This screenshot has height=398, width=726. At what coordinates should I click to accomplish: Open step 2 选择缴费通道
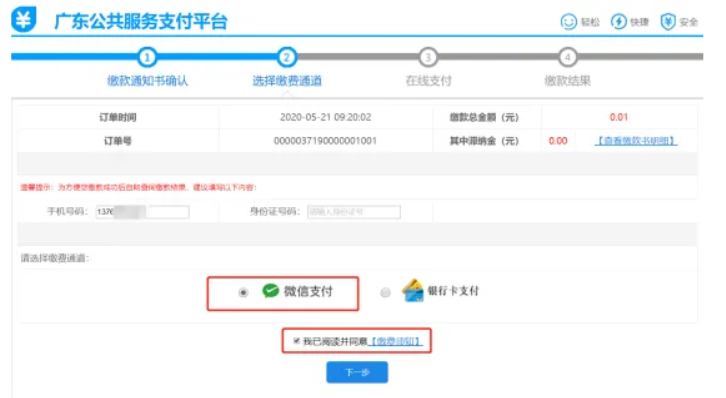click(287, 81)
